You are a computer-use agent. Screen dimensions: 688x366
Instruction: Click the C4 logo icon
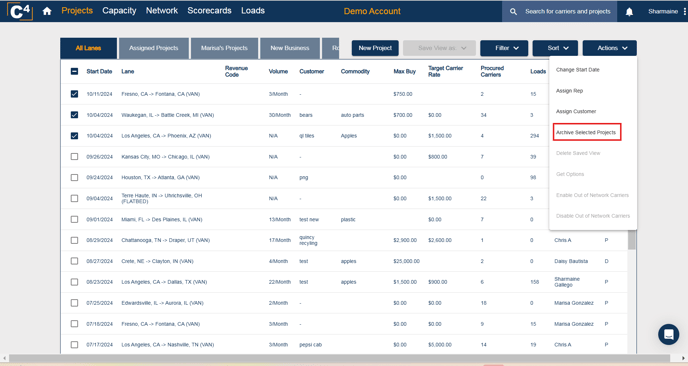coord(20,11)
